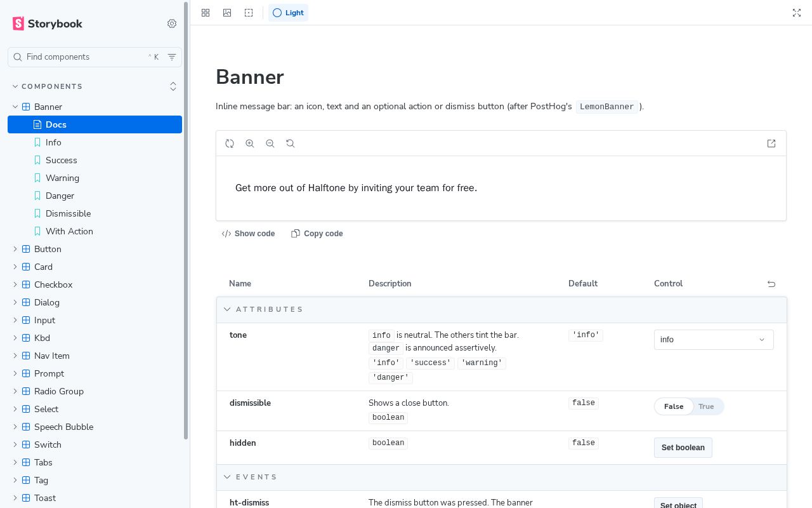The height and width of the screenshot is (508, 812).
Task: Set dismissible control to False
Action: click(x=674, y=406)
